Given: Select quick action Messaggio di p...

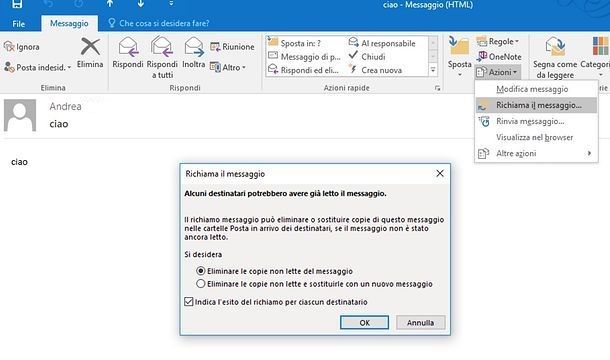Looking at the screenshot, I should (x=305, y=57).
